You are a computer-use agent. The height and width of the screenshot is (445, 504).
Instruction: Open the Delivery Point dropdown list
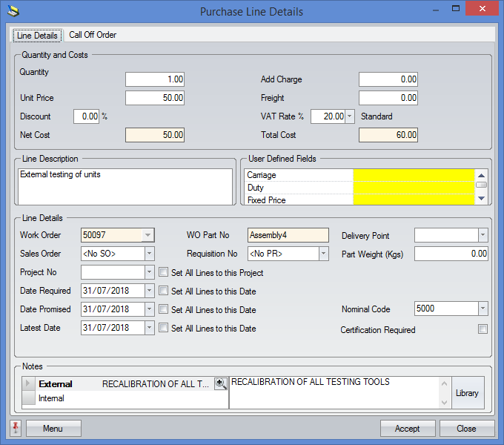point(483,235)
